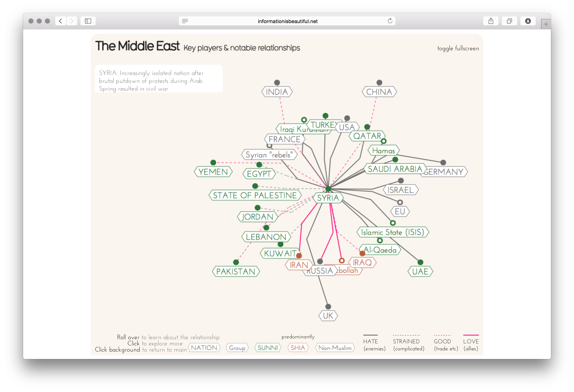Reload the page with the refresh icon

(390, 21)
